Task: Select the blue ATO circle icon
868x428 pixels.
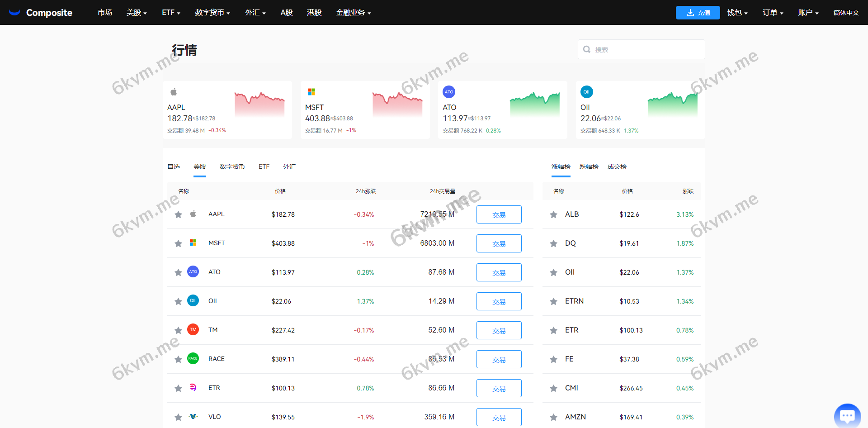Action: pos(193,272)
